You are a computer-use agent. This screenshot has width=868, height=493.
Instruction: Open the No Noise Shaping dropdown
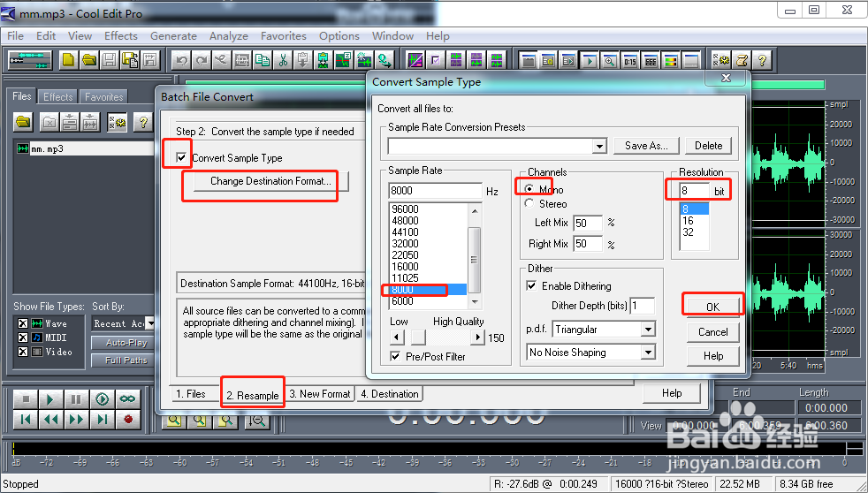648,353
